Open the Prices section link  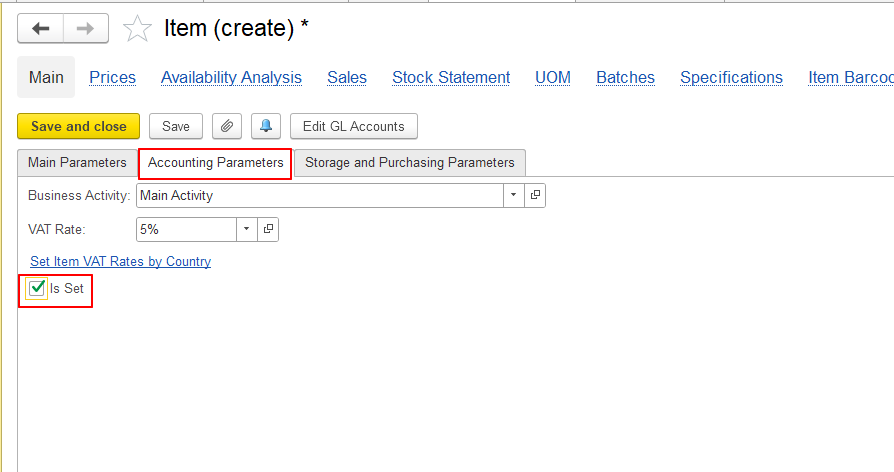pyautogui.click(x=112, y=78)
